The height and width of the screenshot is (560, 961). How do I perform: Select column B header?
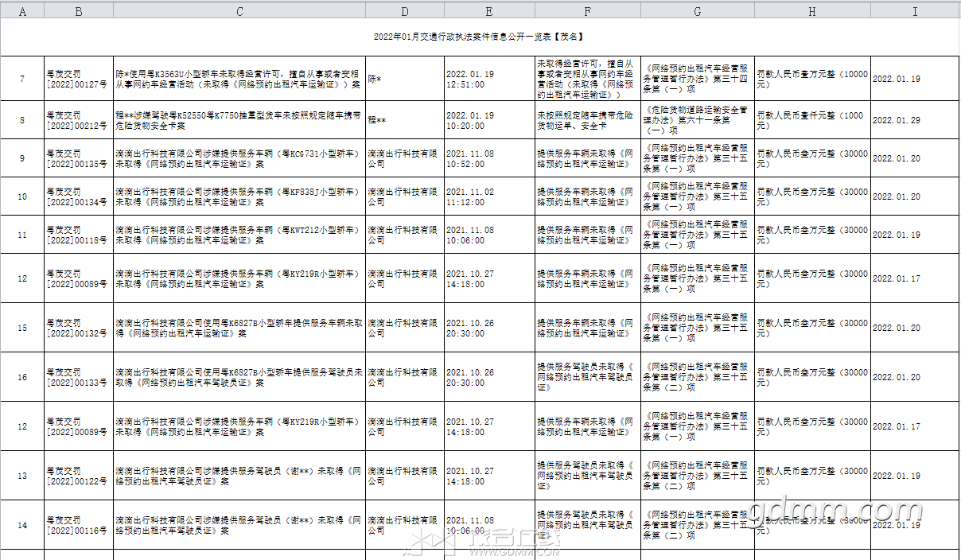[79, 11]
